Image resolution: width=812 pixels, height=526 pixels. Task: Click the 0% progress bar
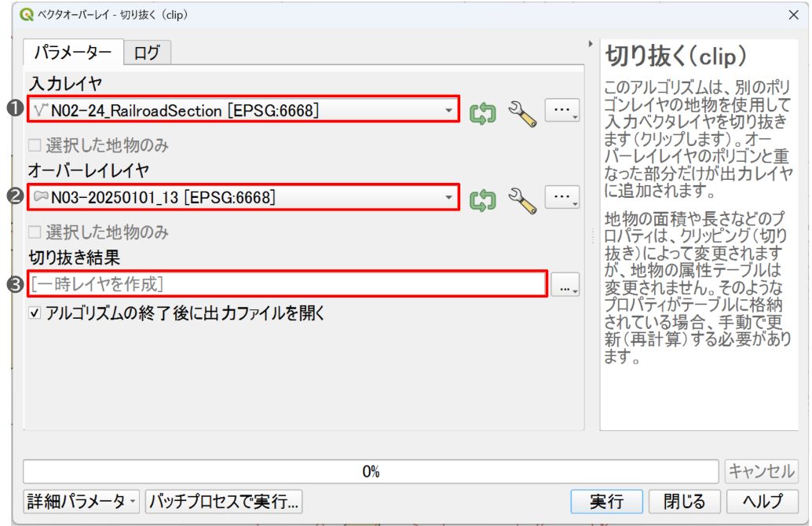(x=371, y=472)
